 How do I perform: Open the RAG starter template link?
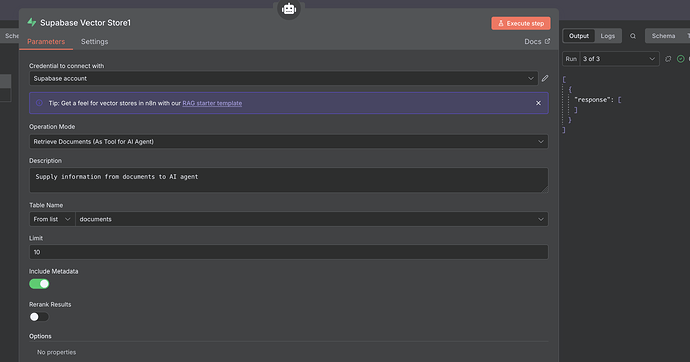tap(212, 103)
